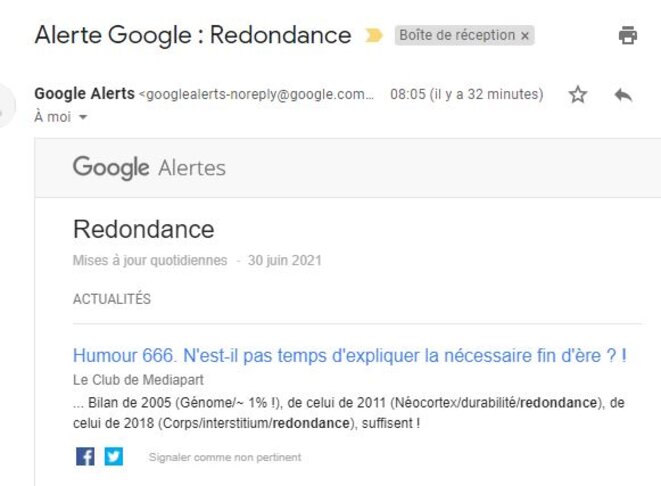
Task: Select the sender name Google Alerts
Action: pyautogui.click(x=84, y=94)
